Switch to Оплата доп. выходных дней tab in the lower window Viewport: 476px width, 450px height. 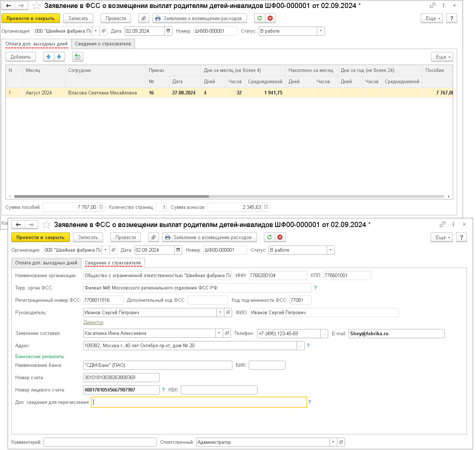[x=46, y=263]
